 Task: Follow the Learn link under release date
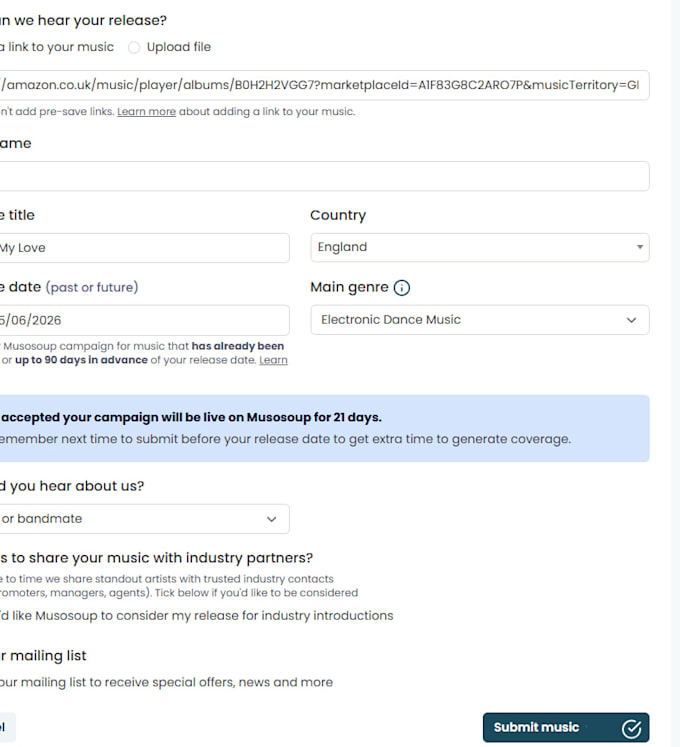point(273,360)
